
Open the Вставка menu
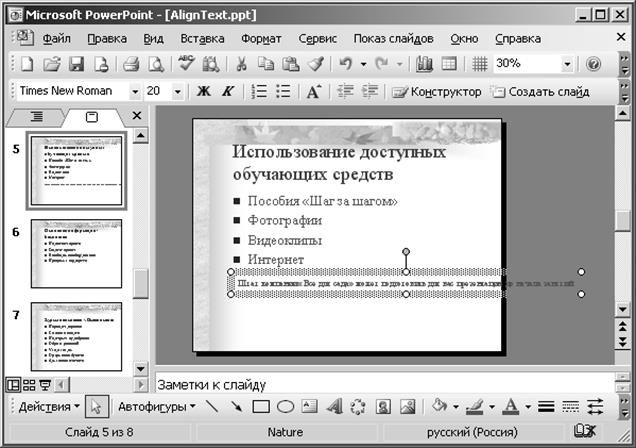point(202,38)
